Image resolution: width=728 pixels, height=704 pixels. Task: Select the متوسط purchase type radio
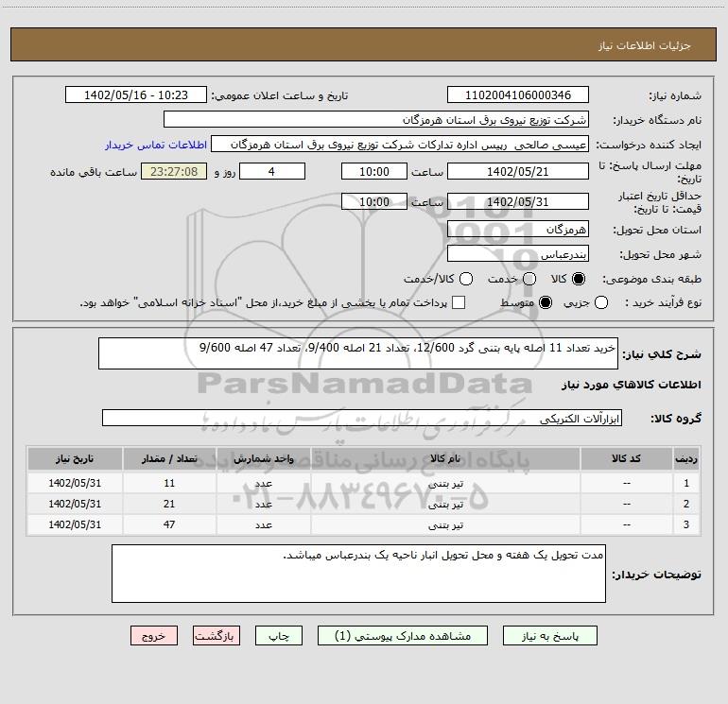546,302
